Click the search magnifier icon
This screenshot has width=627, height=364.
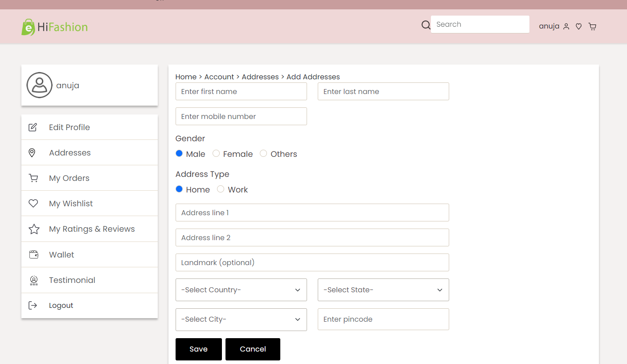[x=426, y=25]
